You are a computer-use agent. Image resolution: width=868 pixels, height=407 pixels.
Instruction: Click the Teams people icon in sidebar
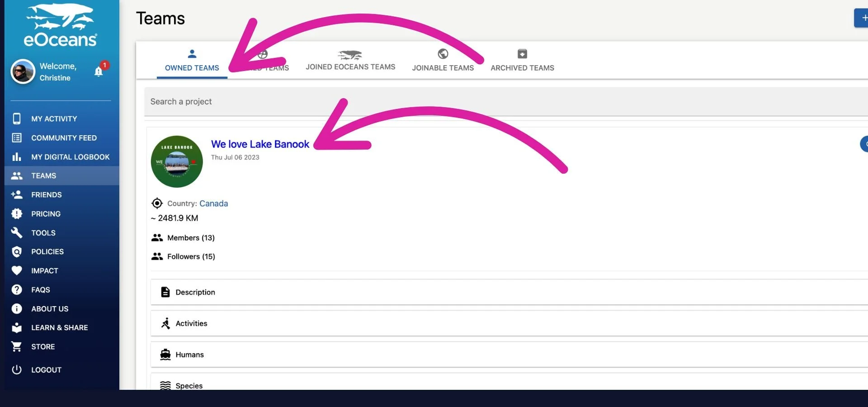pos(17,175)
